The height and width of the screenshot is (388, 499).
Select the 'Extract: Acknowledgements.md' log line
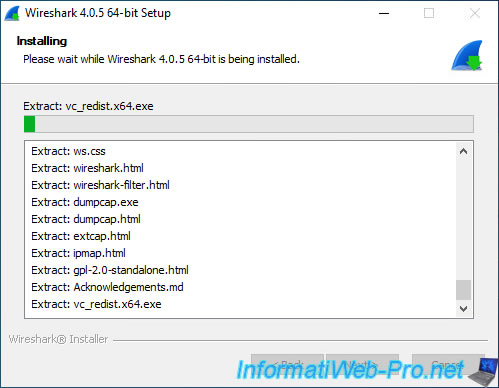click(x=107, y=287)
